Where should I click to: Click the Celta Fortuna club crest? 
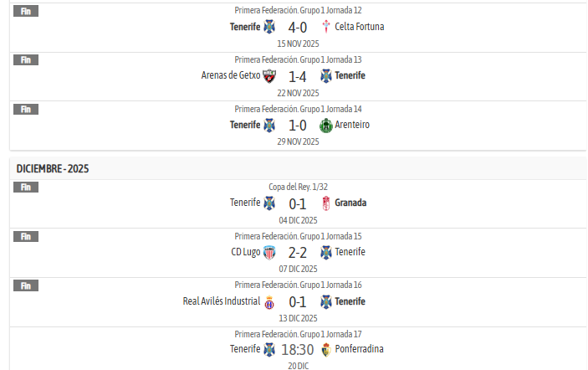[x=325, y=27]
